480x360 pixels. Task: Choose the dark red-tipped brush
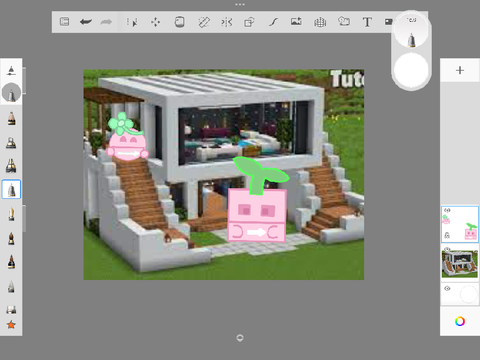11,262
